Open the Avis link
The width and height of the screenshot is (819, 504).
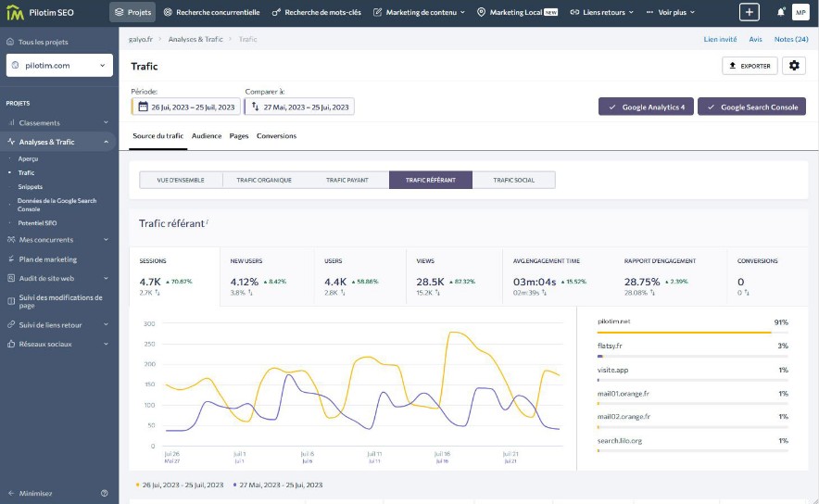tap(755, 39)
